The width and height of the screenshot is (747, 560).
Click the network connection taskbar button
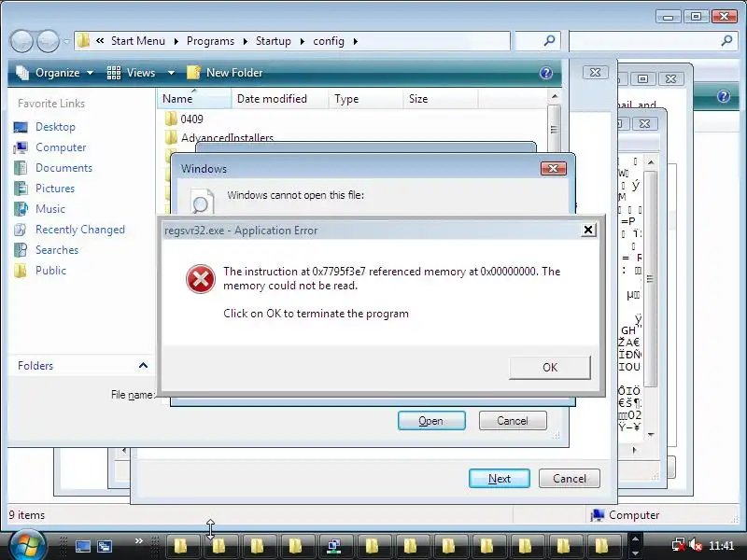(334, 546)
